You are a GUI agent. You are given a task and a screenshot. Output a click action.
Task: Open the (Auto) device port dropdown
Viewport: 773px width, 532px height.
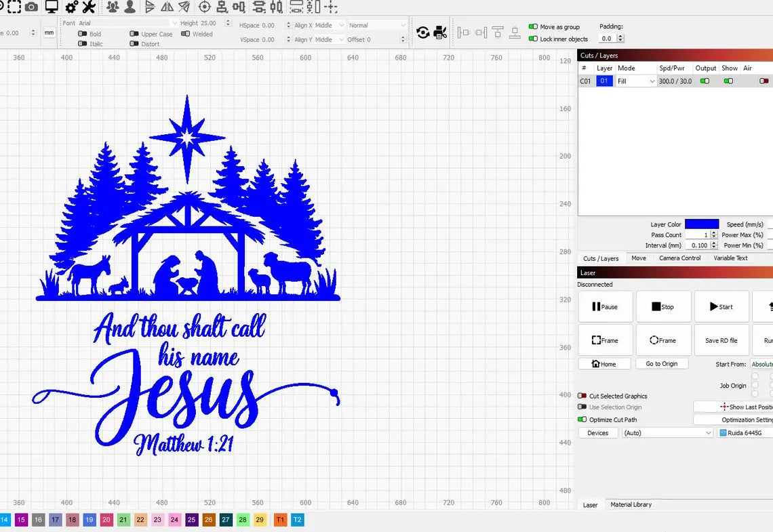click(667, 433)
